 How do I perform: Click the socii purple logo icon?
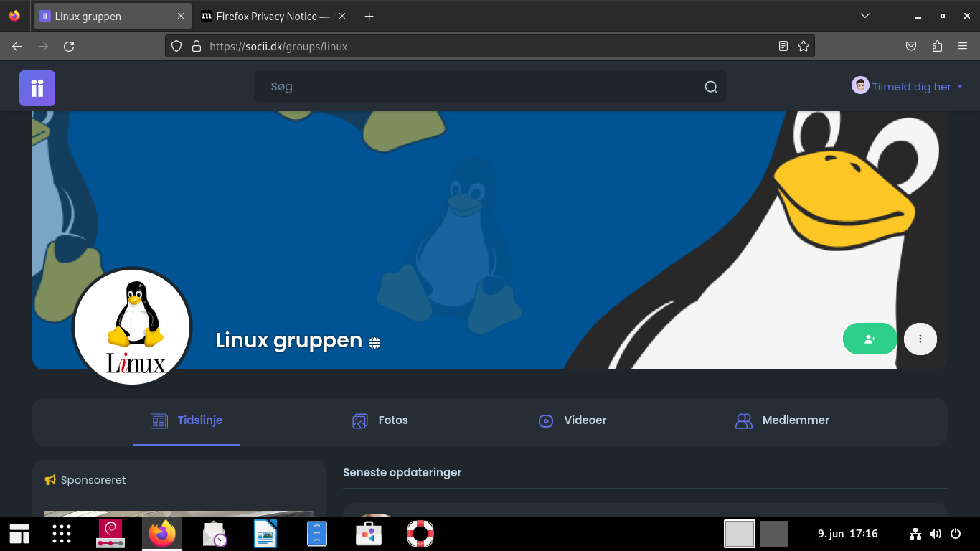37,88
